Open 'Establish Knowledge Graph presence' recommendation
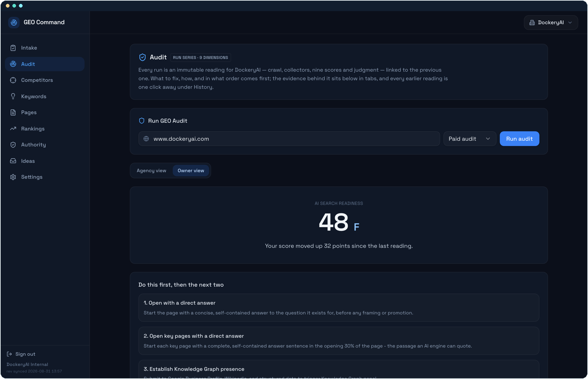The width and height of the screenshot is (588, 379). [339, 369]
